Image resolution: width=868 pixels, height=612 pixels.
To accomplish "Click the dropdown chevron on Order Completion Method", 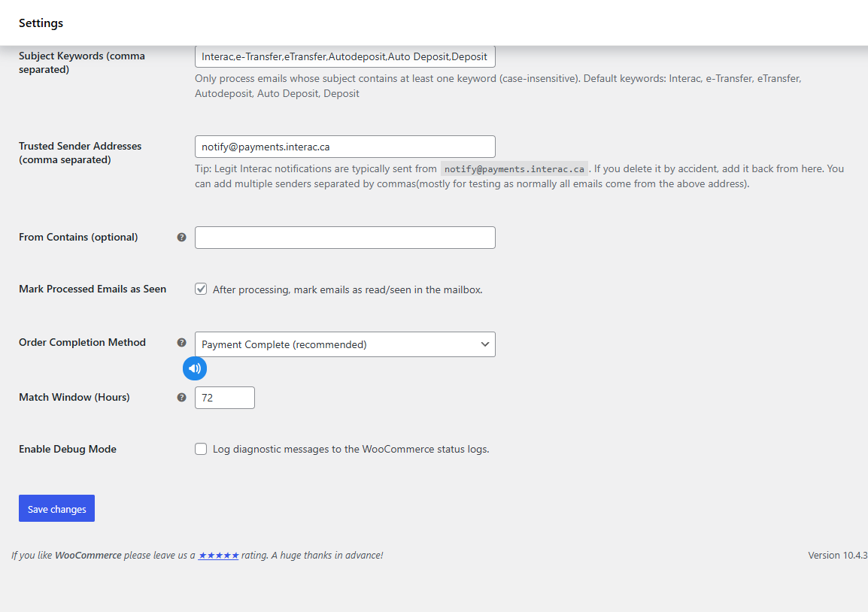I will pyautogui.click(x=484, y=344).
